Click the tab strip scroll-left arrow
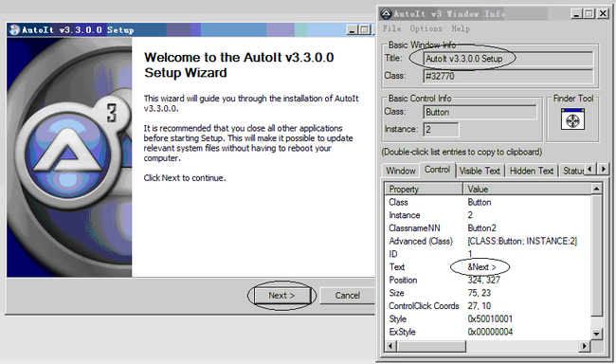 [x=589, y=170]
